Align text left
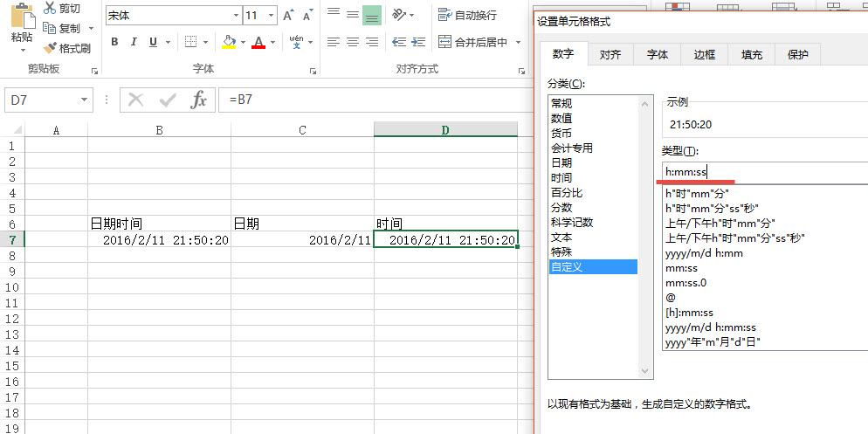This screenshot has width=868, height=434. coord(334,42)
